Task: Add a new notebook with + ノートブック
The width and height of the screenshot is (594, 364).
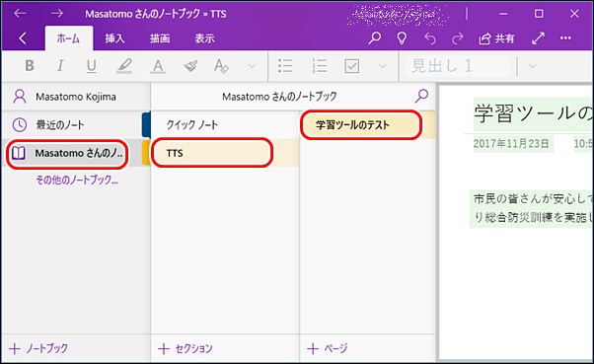Action: point(38,348)
